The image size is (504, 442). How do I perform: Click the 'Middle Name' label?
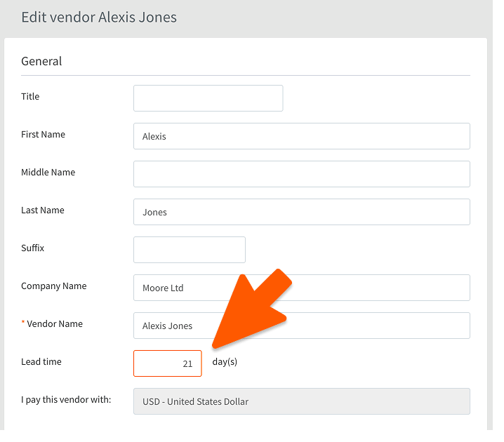[x=48, y=172]
